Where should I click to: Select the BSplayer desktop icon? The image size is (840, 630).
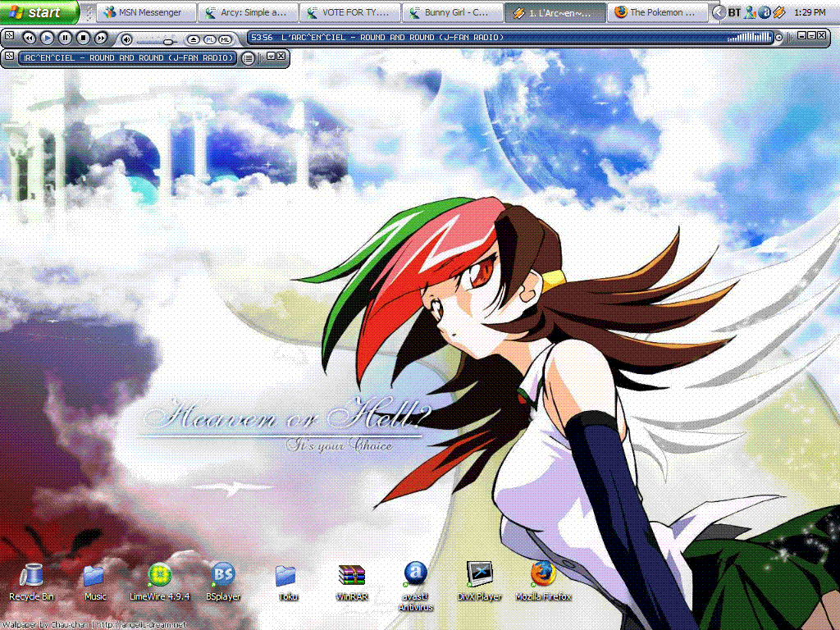coord(223,582)
